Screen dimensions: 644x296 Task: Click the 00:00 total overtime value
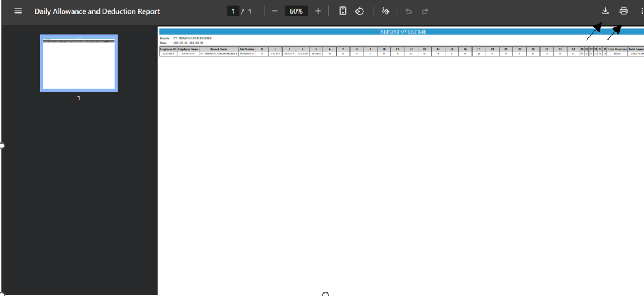617,53
